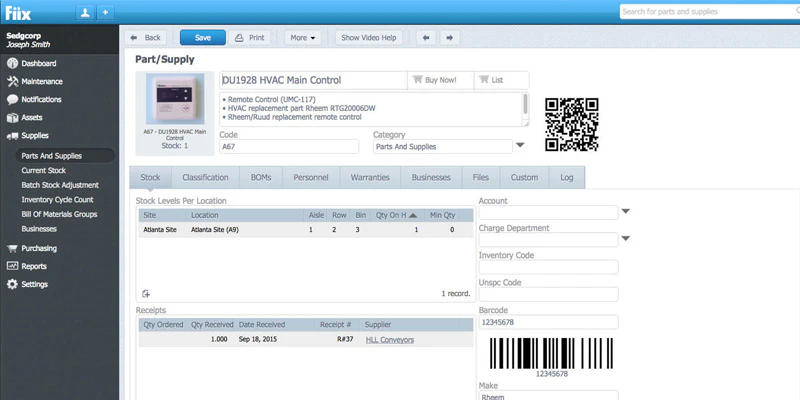Click the Code field A67

[x=289, y=146]
